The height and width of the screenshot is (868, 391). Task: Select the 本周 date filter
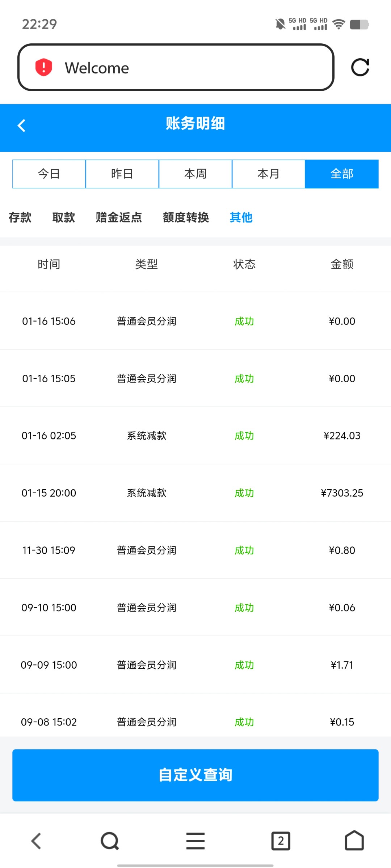pos(195,174)
